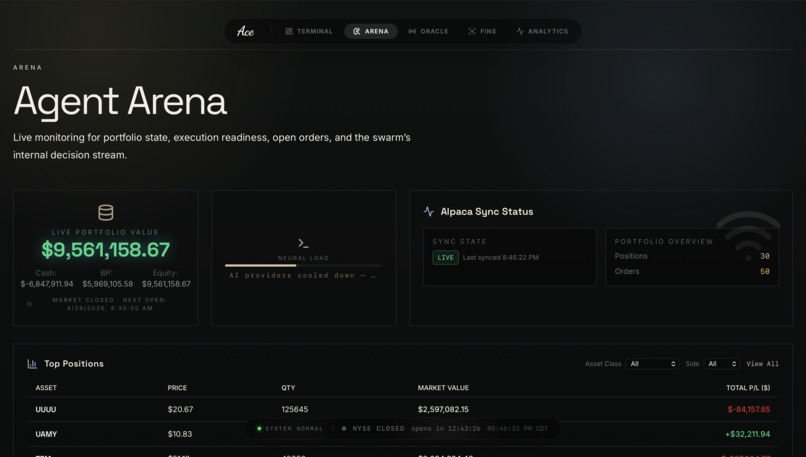Click the SYSTEM NORMAL status label
Image resolution: width=806 pixels, height=457 pixels.
point(294,428)
